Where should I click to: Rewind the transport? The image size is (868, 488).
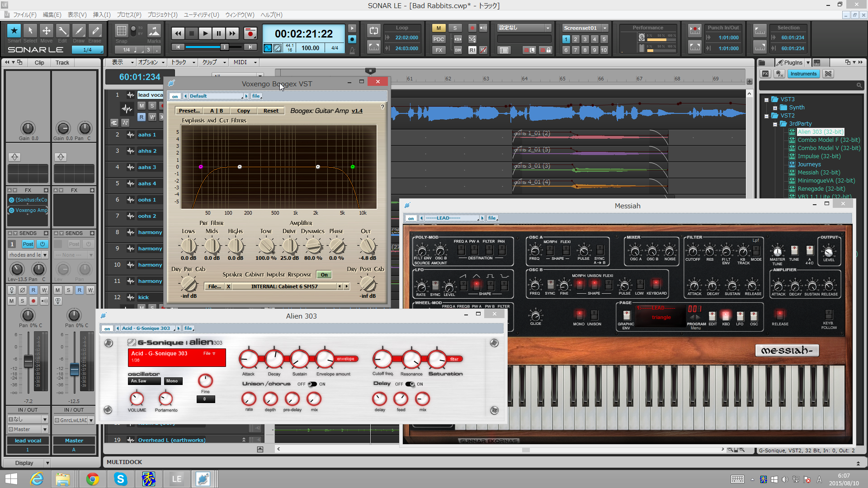pyautogui.click(x=178, y=33)
